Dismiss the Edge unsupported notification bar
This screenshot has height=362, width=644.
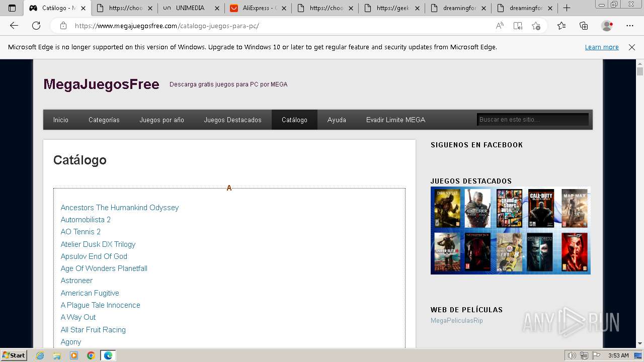tap(632, 47)
